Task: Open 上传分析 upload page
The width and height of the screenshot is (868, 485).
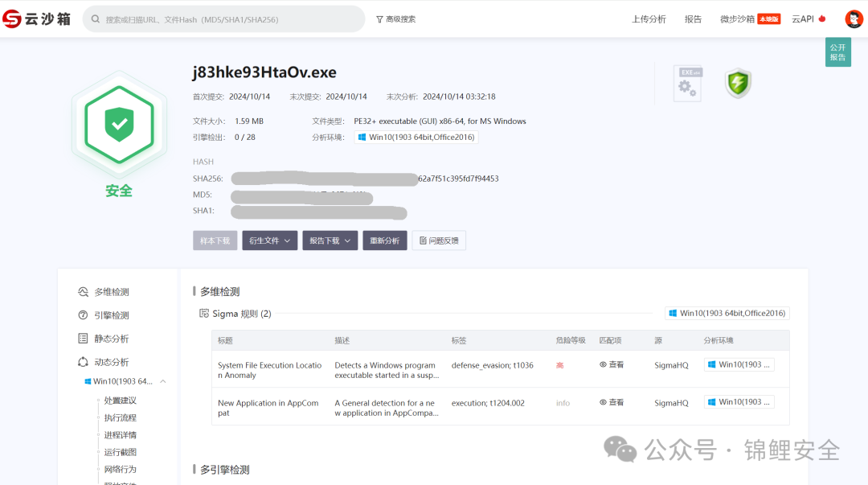Action: coord(649,19)
